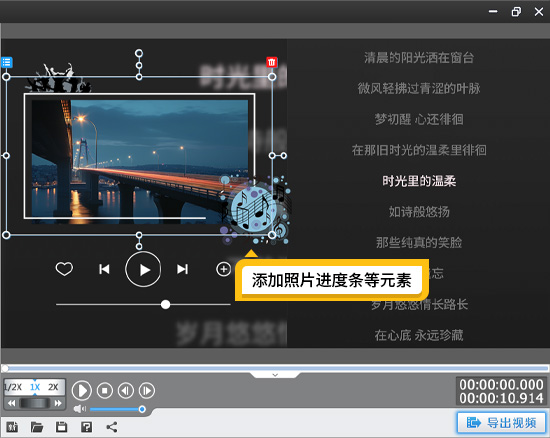Click the share icon in bottom toolbar
Image resolution: width=550 pixels, height=438 pixels.
tap(112, 427)
